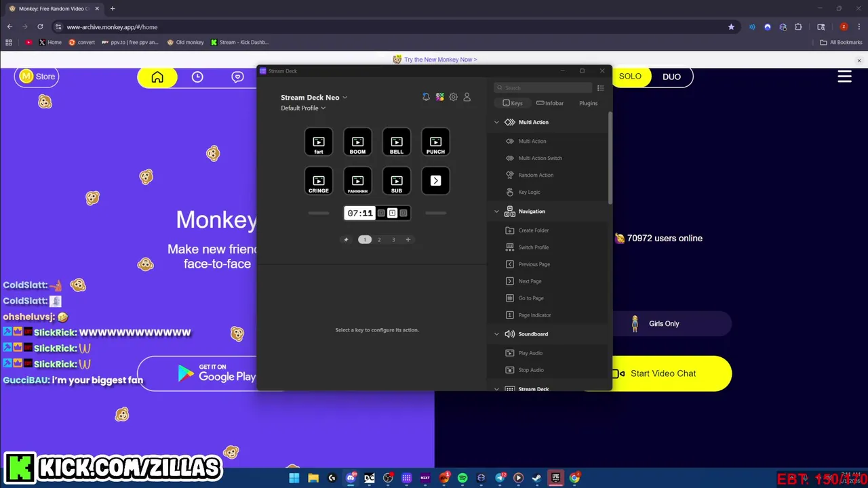Open the Monkey Store button
Viewport: 868px width, 488px height.
tap(37, 77)
